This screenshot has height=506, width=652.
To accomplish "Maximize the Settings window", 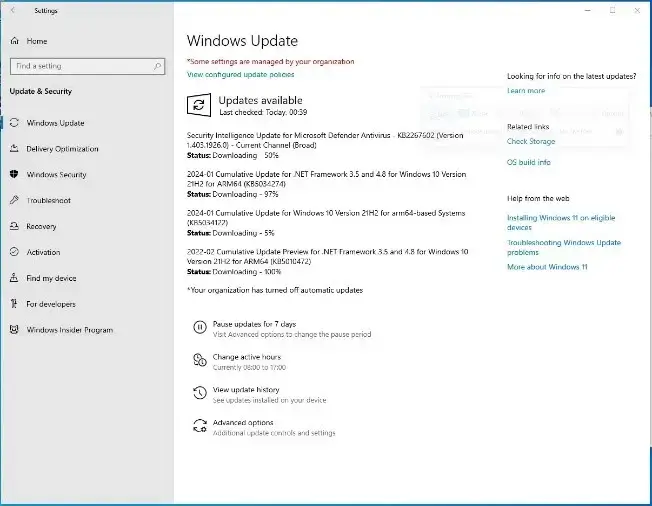I will click(612, 10).
